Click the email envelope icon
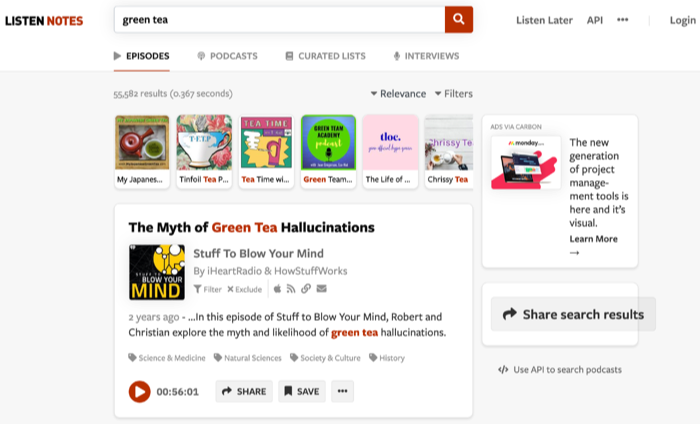Image resolution: width=700 pixels, height=424 pixels. point(321,289)
